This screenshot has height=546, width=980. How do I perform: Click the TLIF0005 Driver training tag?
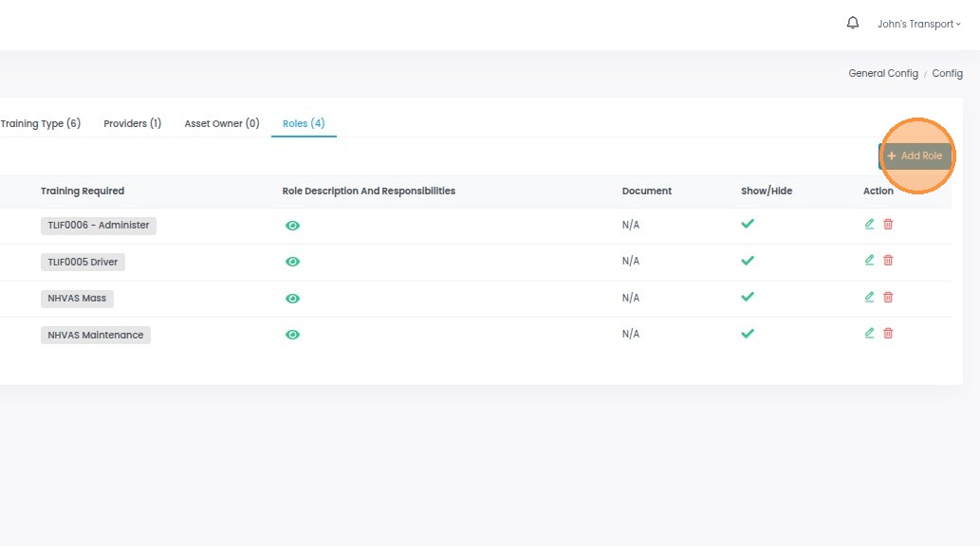tap(83, 262)
